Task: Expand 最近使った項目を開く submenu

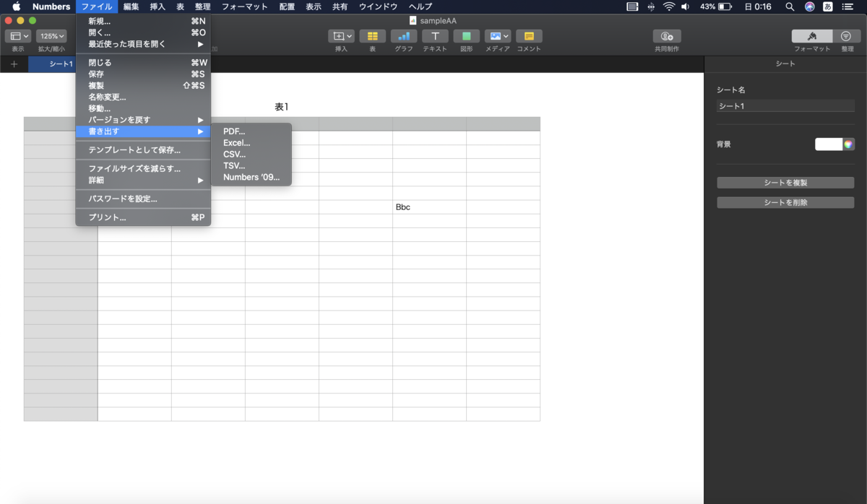Action: 143,44
